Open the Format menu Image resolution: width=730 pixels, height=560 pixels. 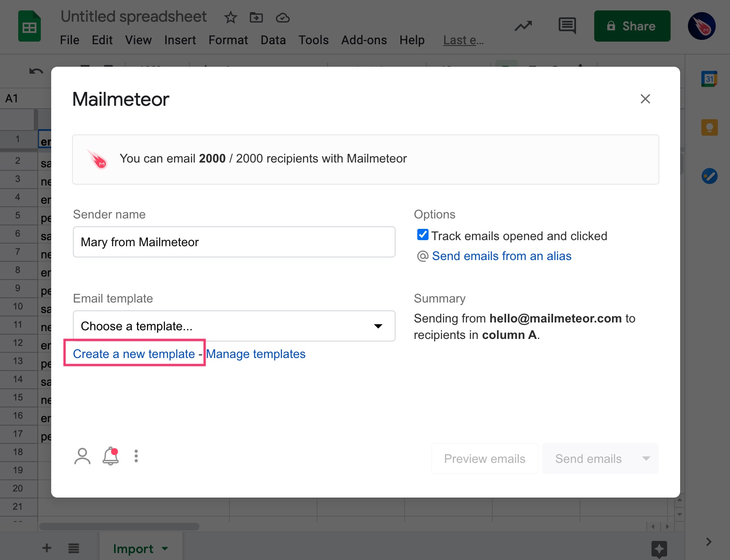(x=228, y=40)
